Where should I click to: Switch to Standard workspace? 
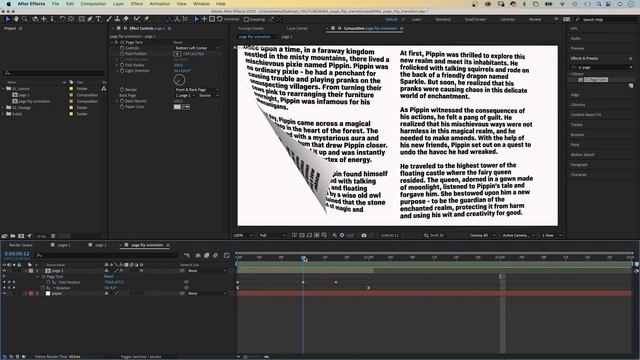pos(443,19)
